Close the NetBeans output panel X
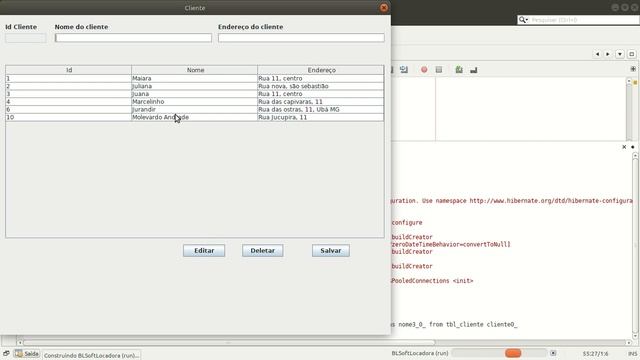The width and height of the screenshot is (640, 360). (624, 147)
